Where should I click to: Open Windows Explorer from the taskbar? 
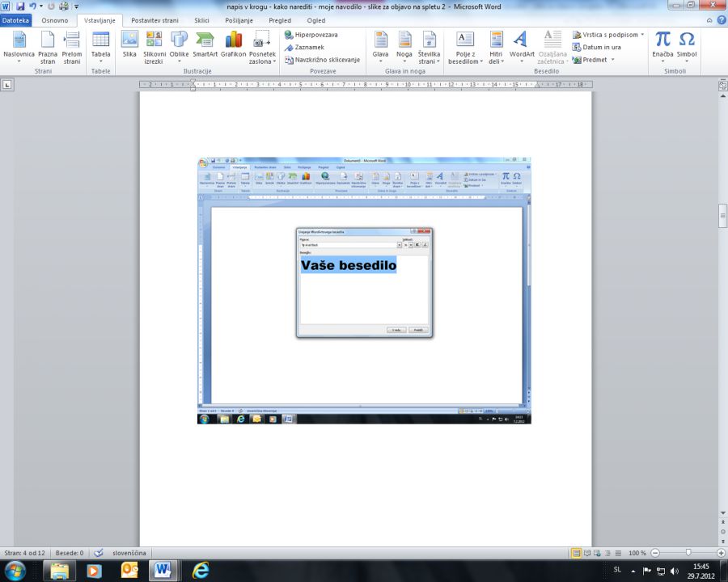[59, 571]
